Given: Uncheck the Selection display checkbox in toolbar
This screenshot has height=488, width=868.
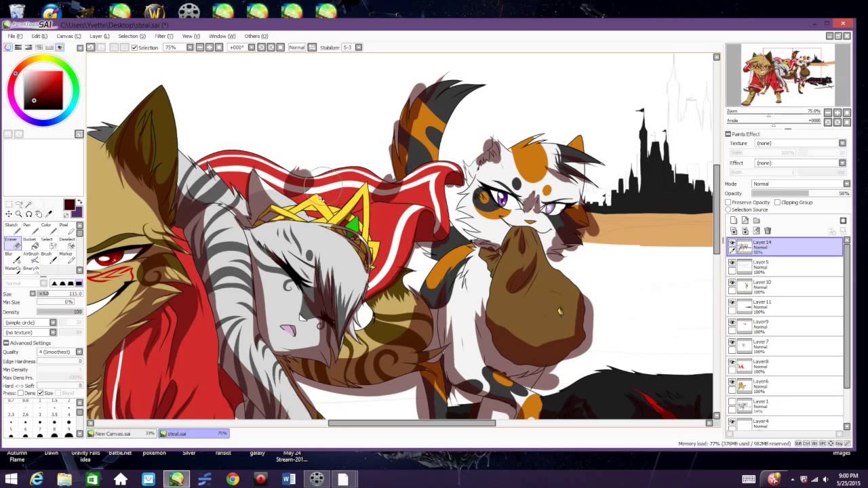Looking at the screenshot, I should [134, 47].
